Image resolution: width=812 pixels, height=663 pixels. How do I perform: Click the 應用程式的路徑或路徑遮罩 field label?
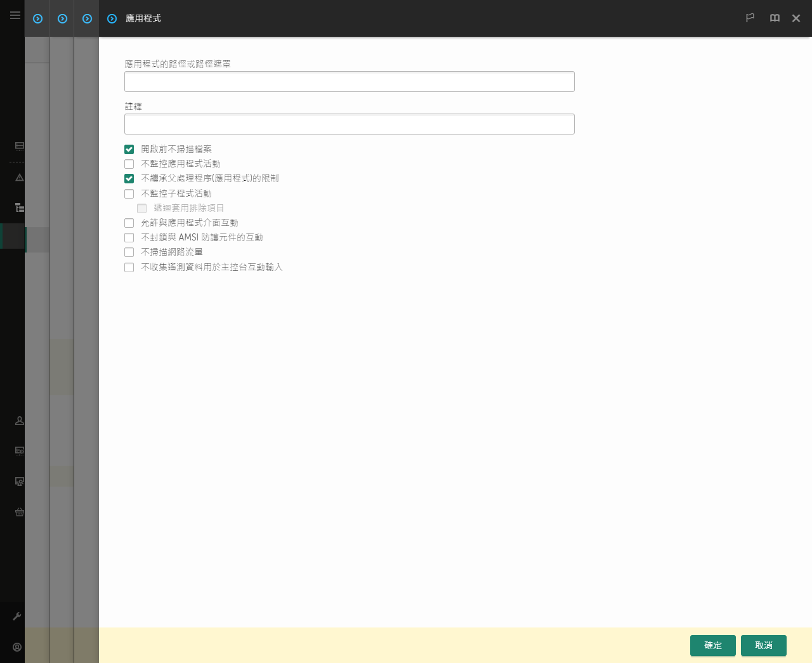[178, 64]
